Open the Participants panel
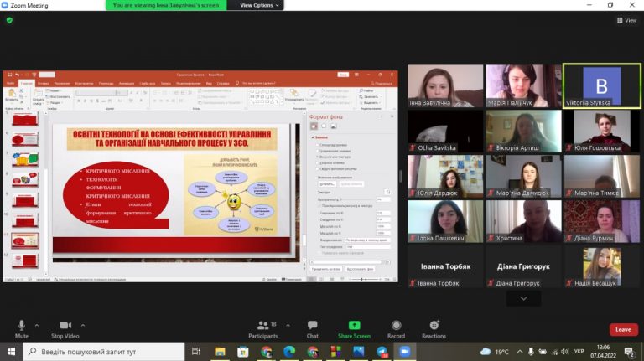The image size is (644, 361). [262, 329]
